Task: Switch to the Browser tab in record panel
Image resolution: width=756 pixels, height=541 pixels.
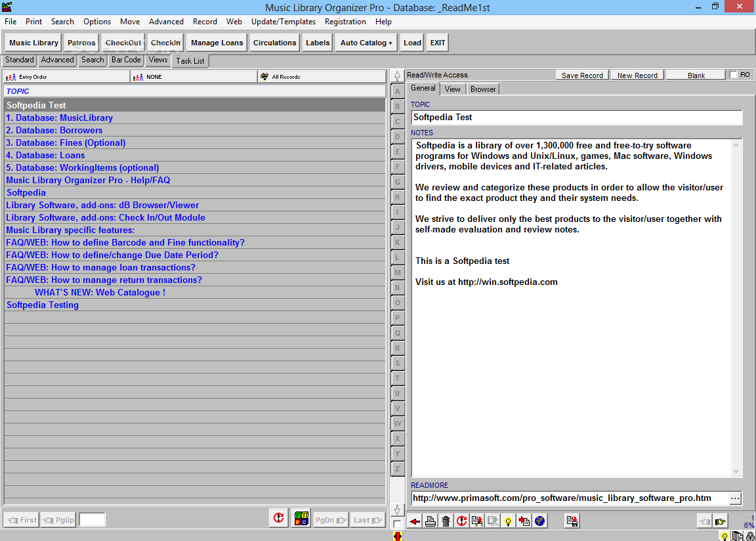Action: (483, 89)
